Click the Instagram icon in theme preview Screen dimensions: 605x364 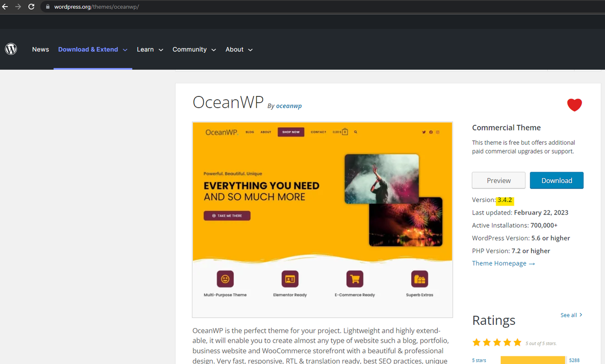(x=438, y=132)
